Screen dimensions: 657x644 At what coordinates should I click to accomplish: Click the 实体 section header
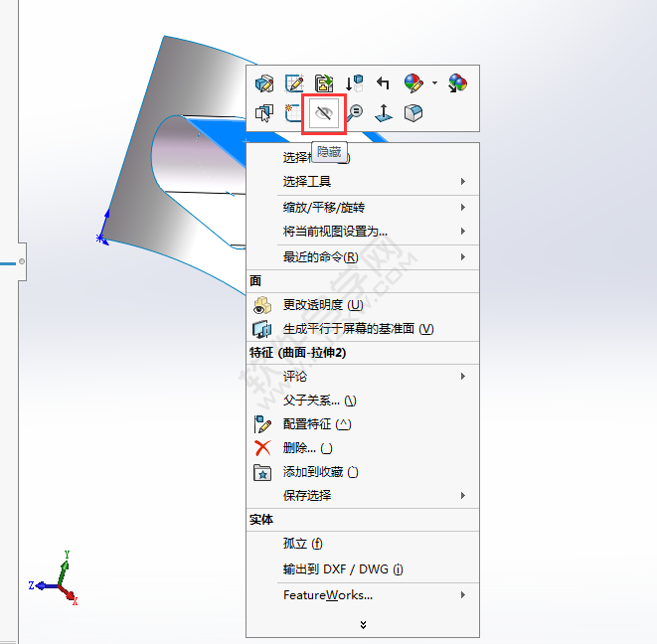261,520
